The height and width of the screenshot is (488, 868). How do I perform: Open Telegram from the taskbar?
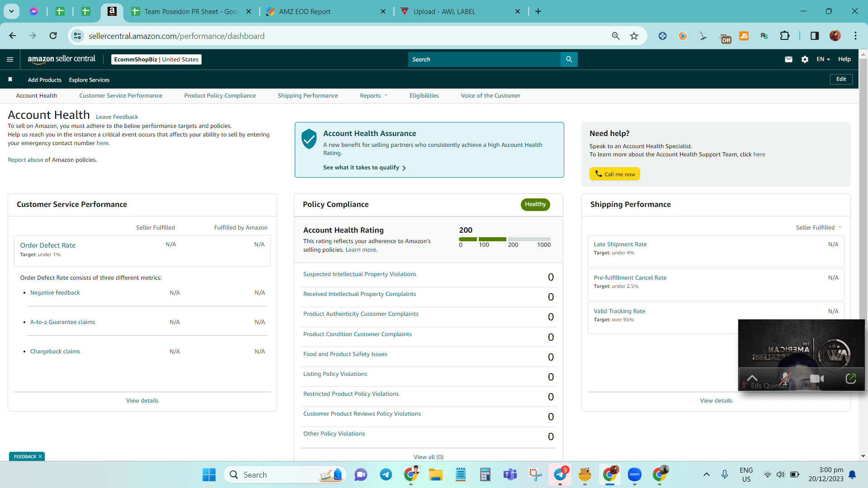pos(386,474)
